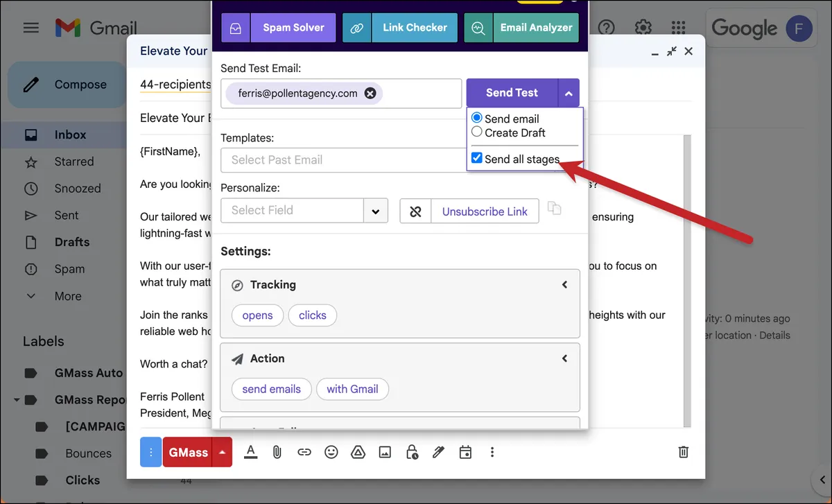This screenshot has height=504, width=832.
Task: Open the Clicks label
Action: tap(83, 480)
